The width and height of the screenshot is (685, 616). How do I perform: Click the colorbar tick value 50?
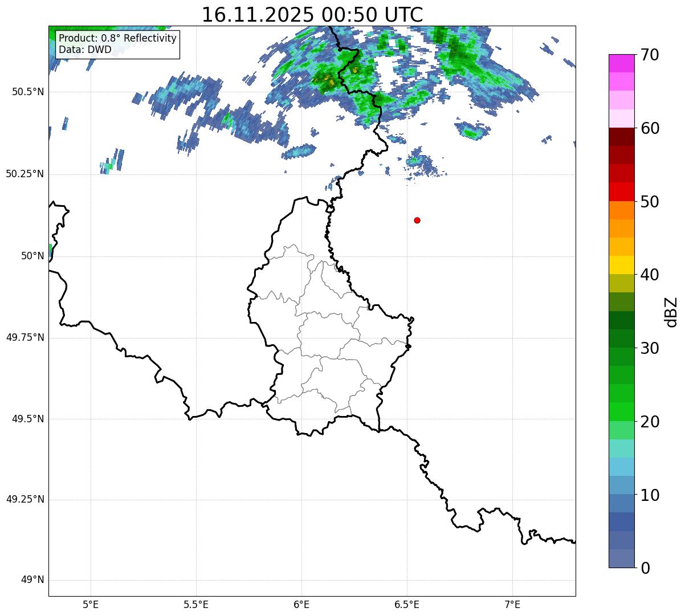click(650, 202)
